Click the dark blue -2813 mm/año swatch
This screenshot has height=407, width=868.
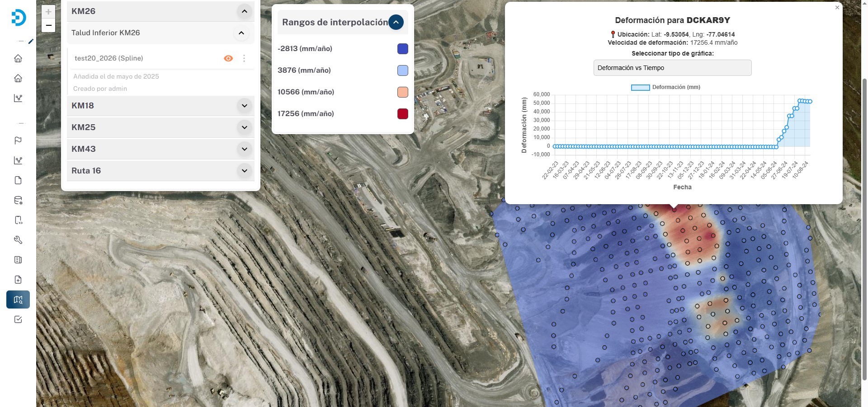pos(403,49)
